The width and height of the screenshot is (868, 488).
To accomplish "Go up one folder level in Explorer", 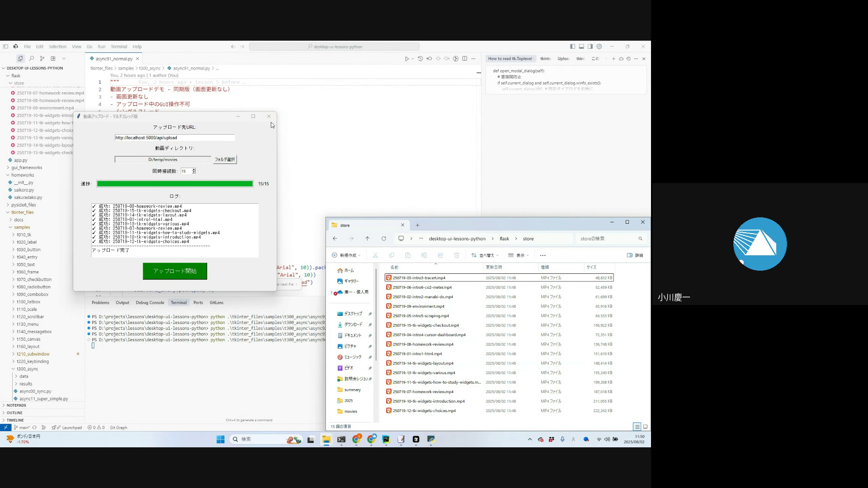I will 367,239.
